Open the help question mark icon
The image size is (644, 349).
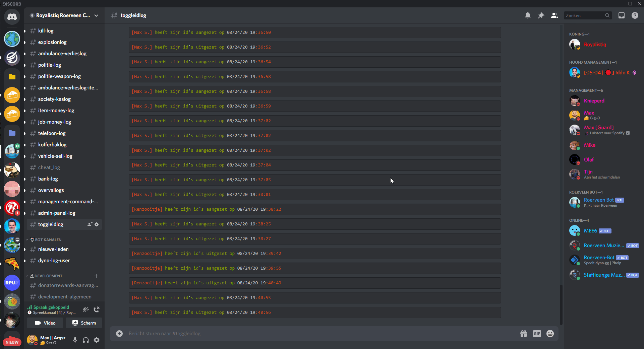click(635, 15)
